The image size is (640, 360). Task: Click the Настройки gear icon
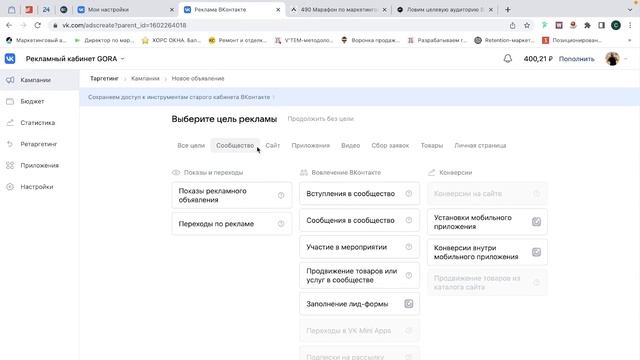pos(10,187)
